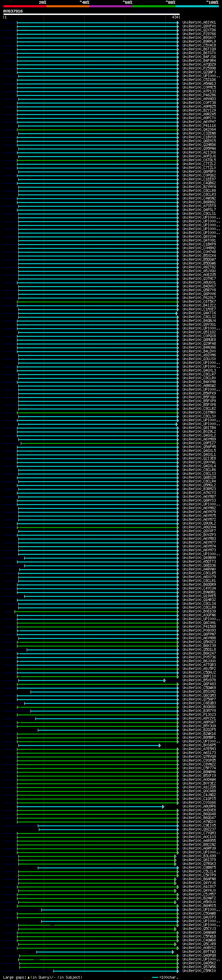Click hit label UniRef100_Q9V3G1
The image size is (222, 980).
[x=199, y=324]
